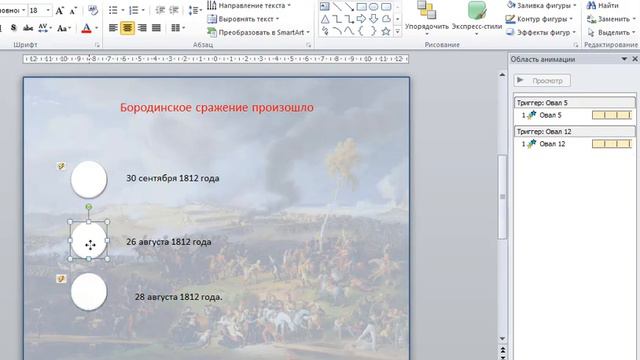Click the slide title Бородинское сражение произошло

[217, 107]
